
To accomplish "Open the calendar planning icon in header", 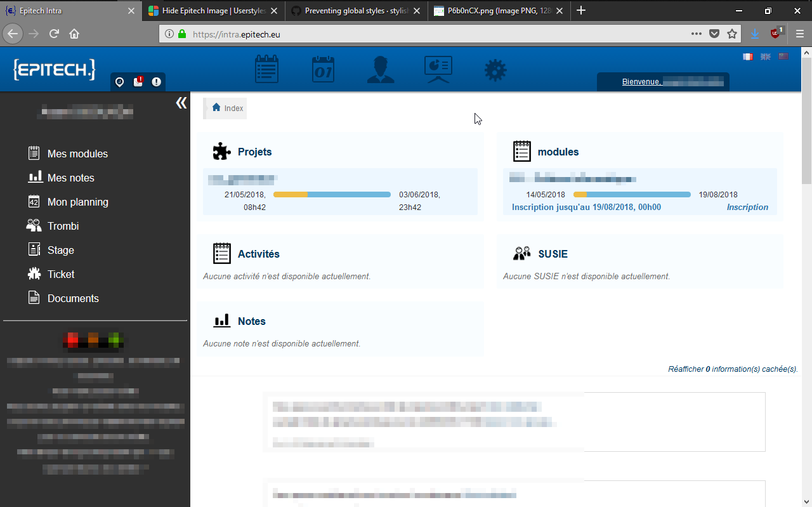I will click(x=324, y=69).
